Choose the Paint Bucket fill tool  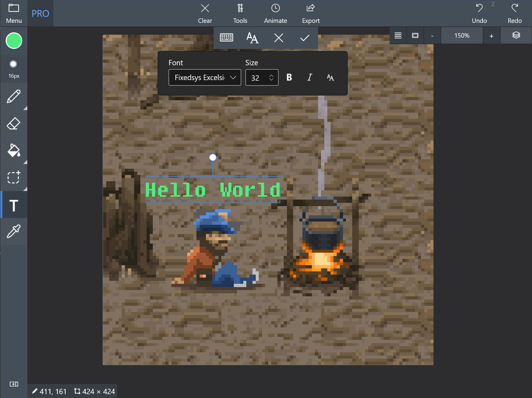click(14, 150)
